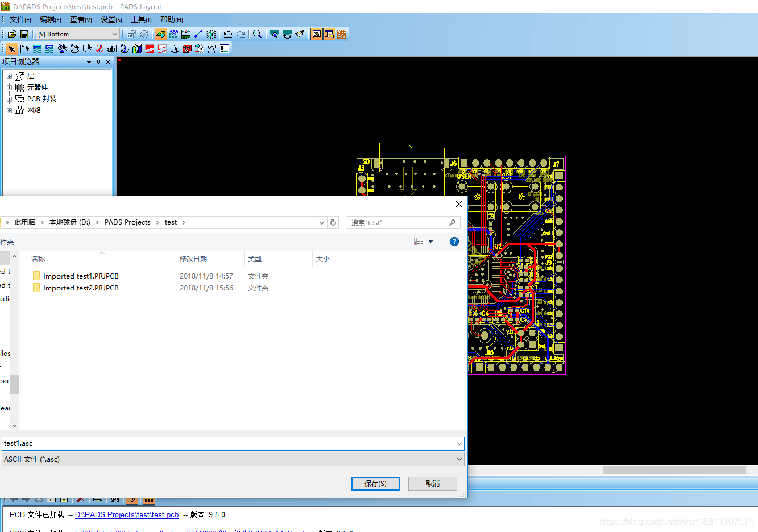This screenshot has width=758, height=532.
Task: Open the D:\PADS Projects\test\test.pcb link
Action: (x=127, y=514)
